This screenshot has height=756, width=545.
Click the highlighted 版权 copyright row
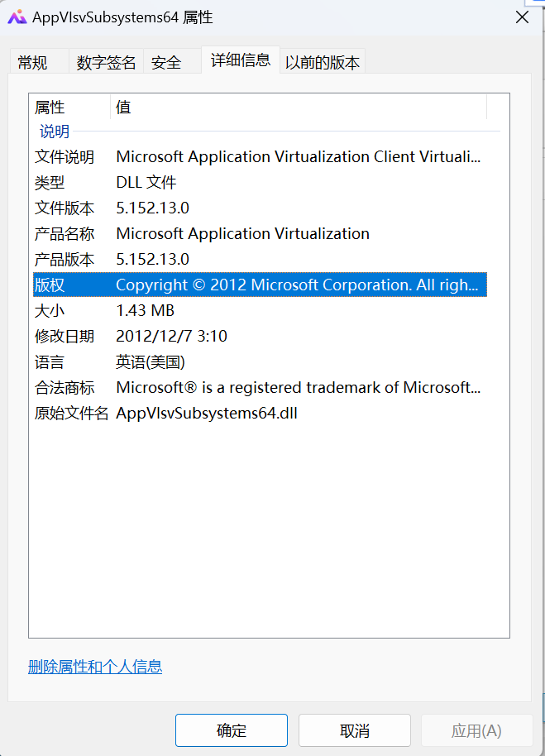(248, 285)
